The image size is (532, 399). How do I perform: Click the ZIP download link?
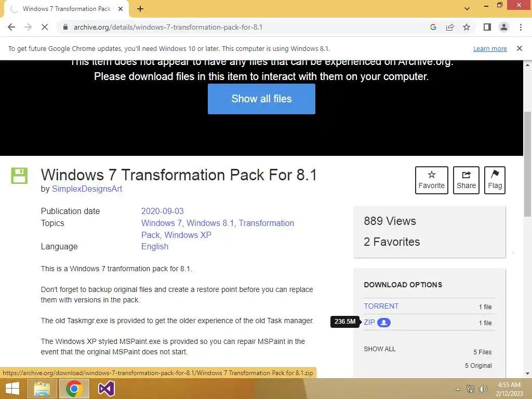click(x=369, y=322)
